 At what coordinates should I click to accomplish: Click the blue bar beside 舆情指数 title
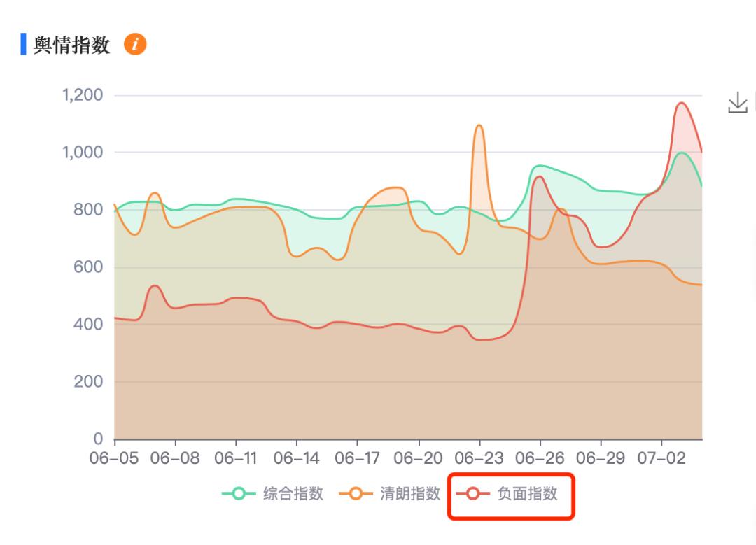click(22, 45)
